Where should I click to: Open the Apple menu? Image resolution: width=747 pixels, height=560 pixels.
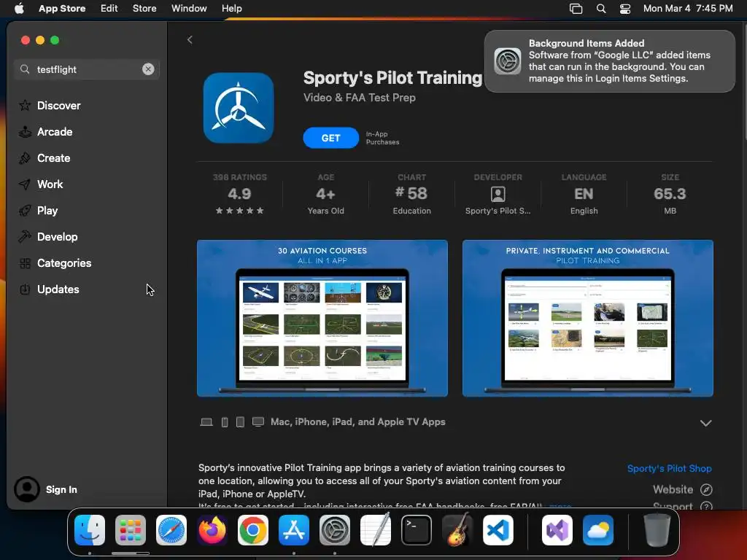coord(19,8)
